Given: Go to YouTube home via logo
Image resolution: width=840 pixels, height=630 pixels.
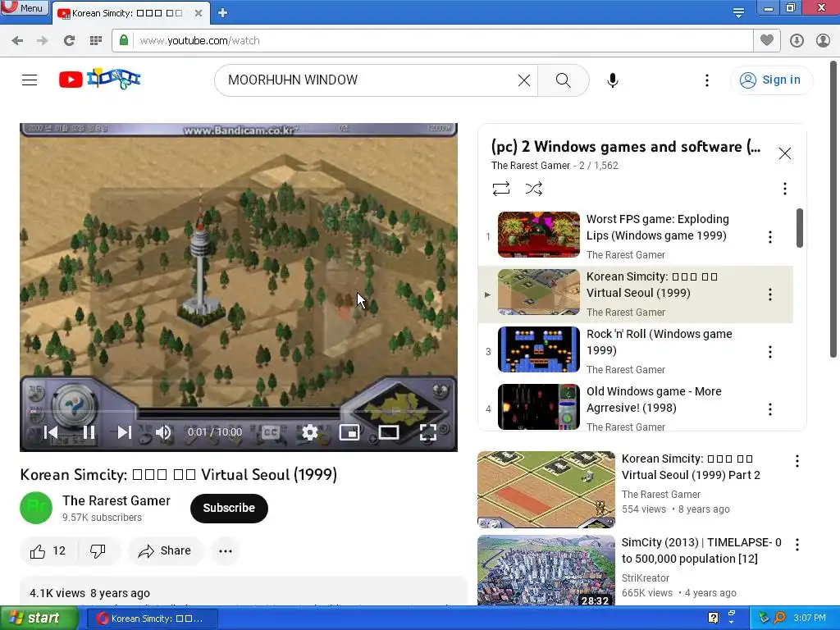Looking at the screenshot, I should click(99, 80).
